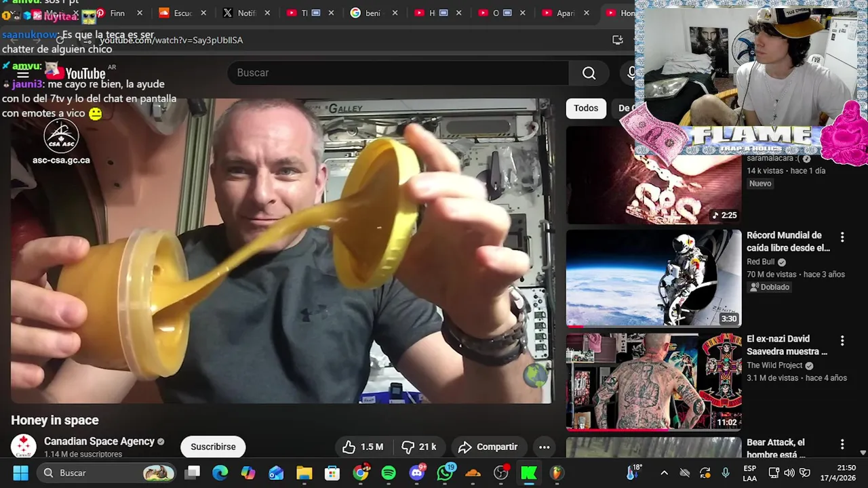Open Discord from the taskbar
This screenshot has height=488, width=868.
coord(417,473)
